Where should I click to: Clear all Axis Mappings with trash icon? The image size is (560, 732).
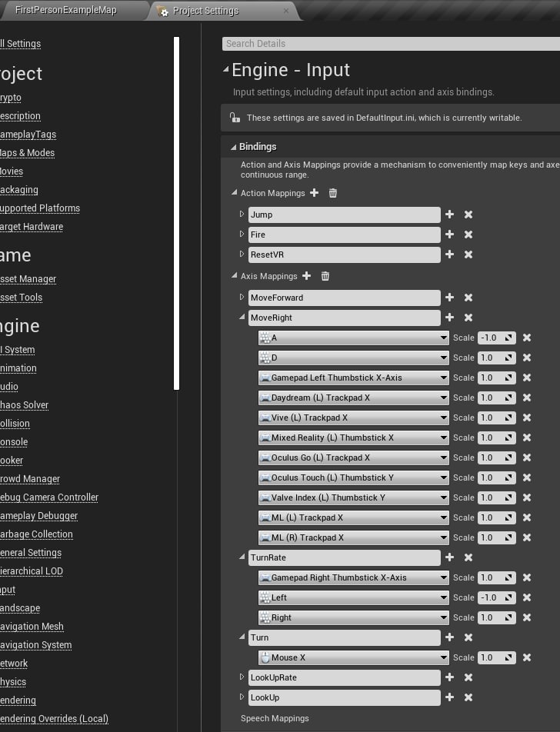coord(325,276)
